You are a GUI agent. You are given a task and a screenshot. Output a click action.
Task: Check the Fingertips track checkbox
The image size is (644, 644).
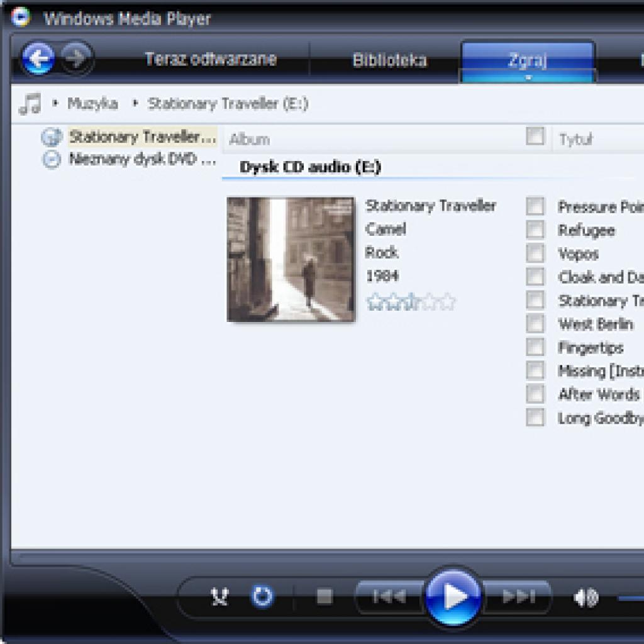[x=535, y=347]
